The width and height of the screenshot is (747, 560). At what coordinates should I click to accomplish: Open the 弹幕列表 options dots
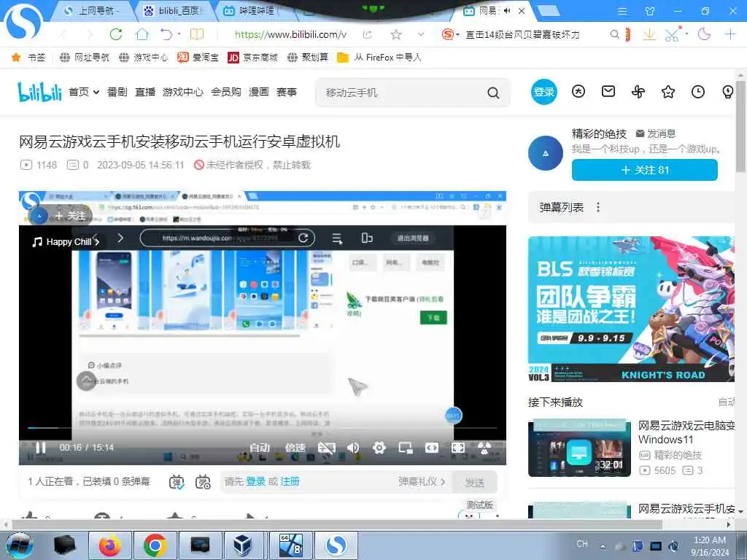[x=598, y=207]
